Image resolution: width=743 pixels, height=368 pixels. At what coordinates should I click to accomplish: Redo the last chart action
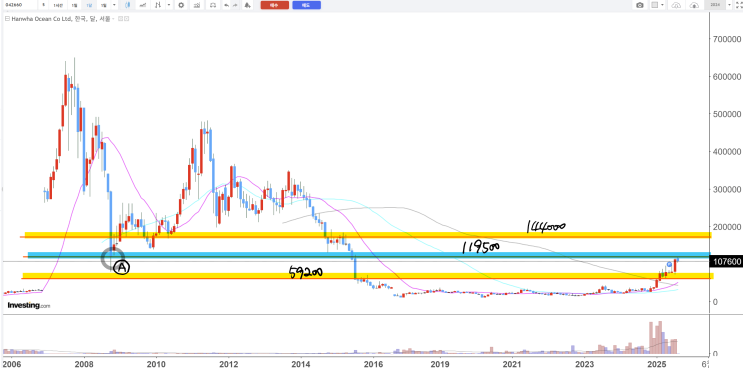point(235,5)
